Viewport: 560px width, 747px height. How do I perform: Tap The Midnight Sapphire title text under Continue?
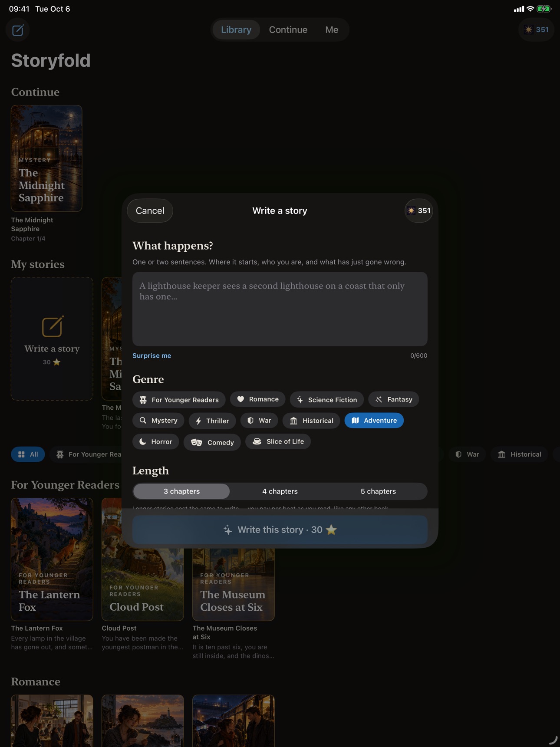(x=32, y=224)
